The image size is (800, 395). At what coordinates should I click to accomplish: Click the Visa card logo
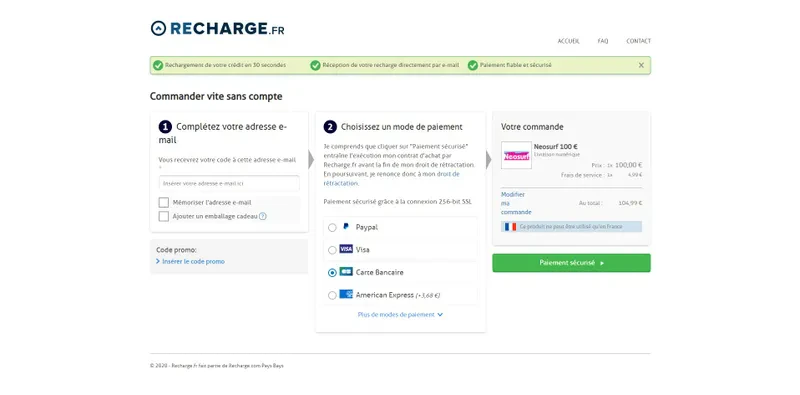click(x=346, y=249)
